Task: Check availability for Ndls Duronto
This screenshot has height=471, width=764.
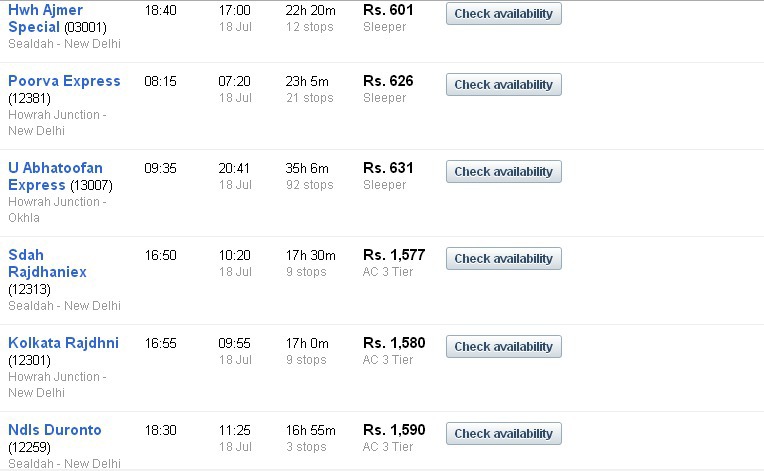Action: 503,433
